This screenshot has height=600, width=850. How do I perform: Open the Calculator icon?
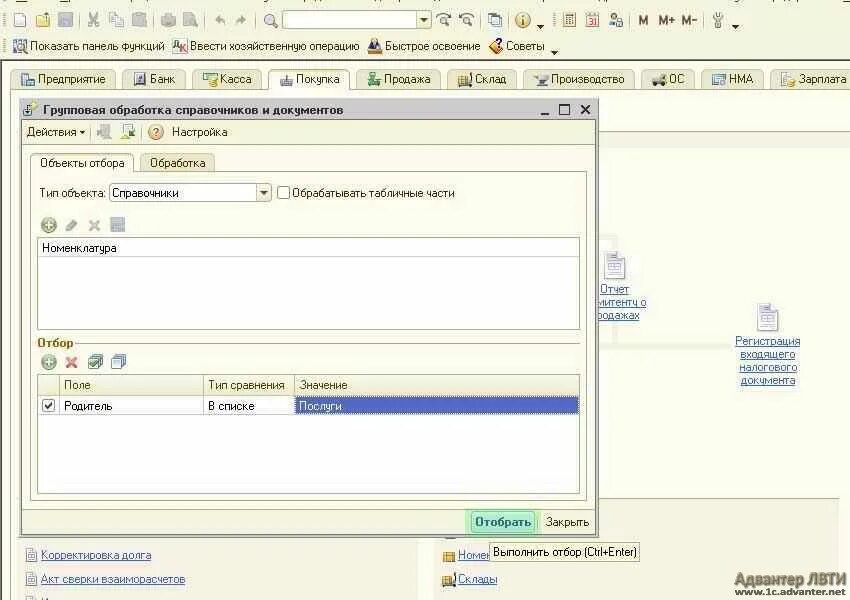(569, 21)
